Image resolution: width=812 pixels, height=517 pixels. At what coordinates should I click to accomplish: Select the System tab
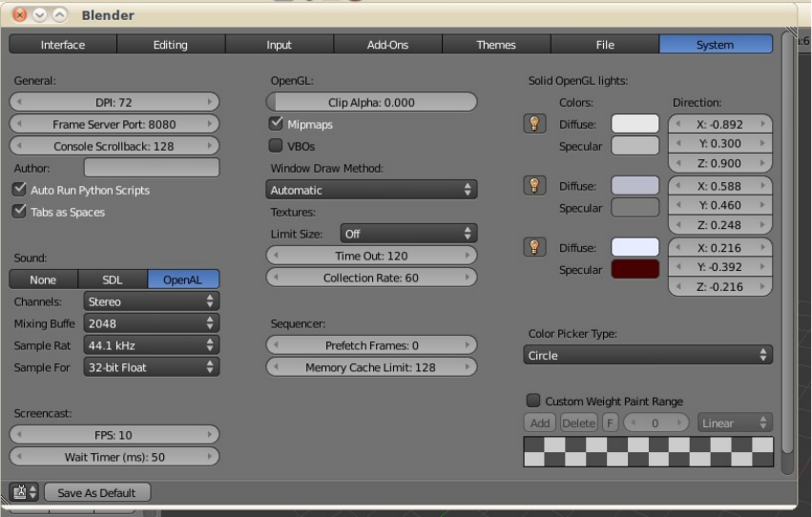[x=716, y=45]
